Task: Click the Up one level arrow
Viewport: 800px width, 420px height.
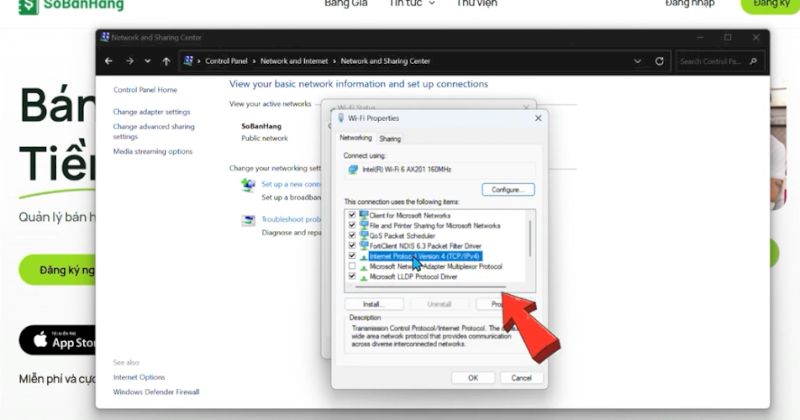Action: 165,61
